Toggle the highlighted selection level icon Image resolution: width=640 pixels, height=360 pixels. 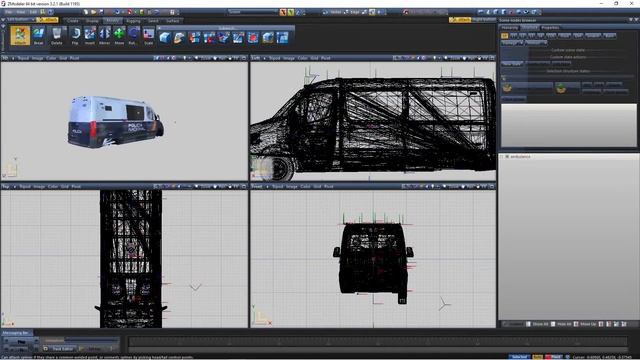coord(372,12)
